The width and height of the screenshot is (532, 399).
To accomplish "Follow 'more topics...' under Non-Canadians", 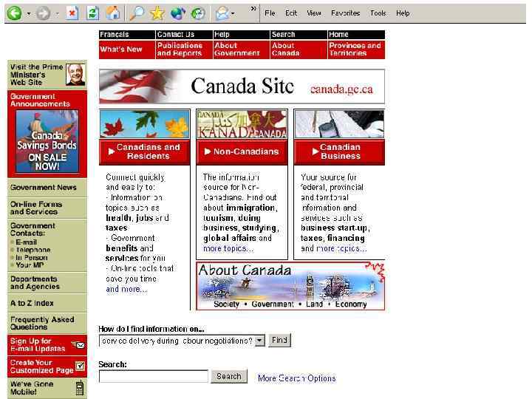I will tap(228, 248).
